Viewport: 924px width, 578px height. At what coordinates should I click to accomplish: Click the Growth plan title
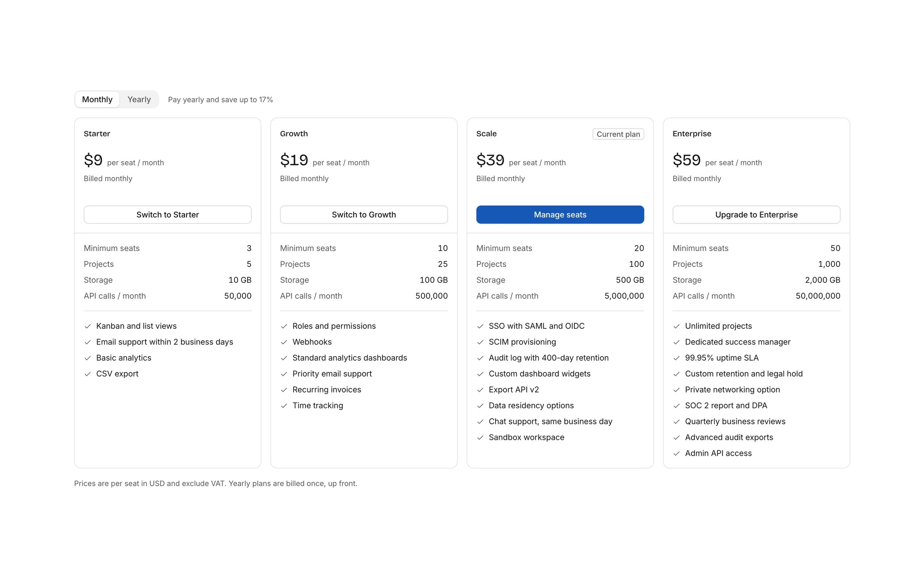click(294, 133)
